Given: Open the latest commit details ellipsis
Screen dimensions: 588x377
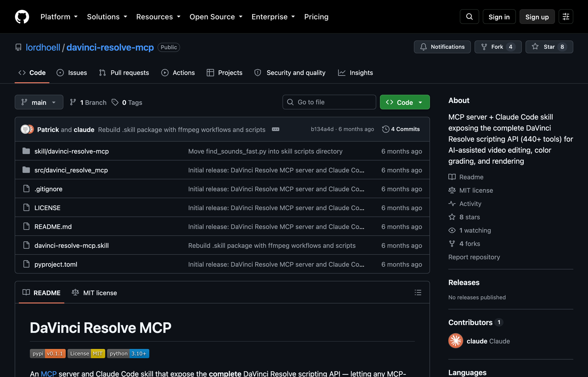Looking at the screenshot, I should [x=276, y=129].
